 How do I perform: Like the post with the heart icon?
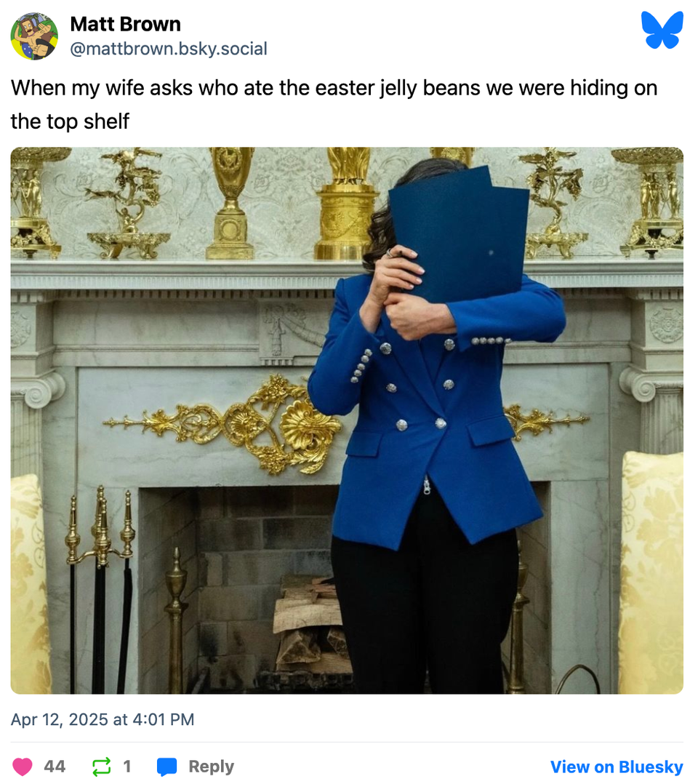pos(22,766)
